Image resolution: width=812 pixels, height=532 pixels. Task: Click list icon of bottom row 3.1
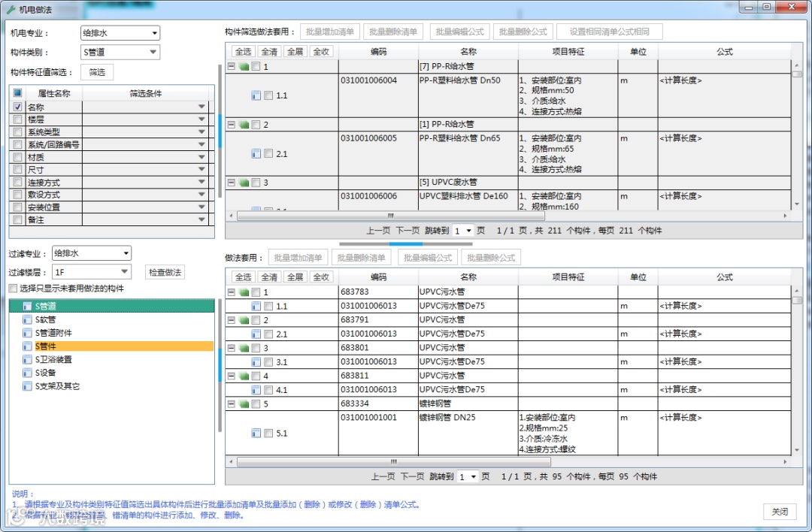tap(256, 362)
